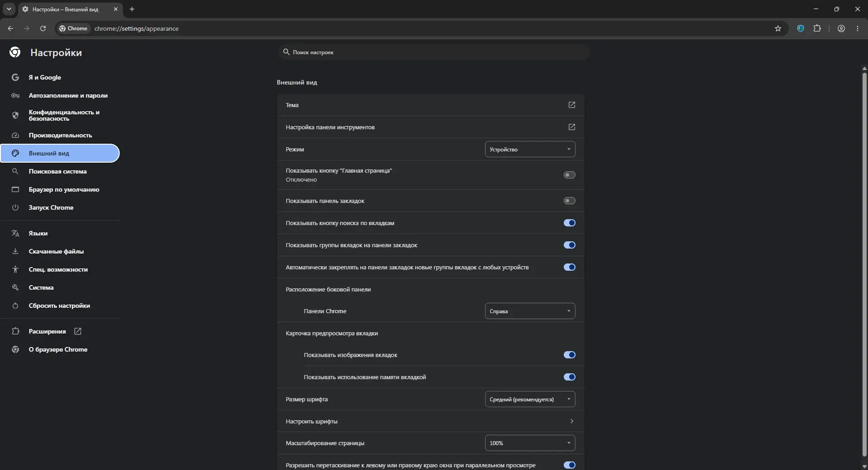Click the download icon for Скачанные файлы
Image resolution: width=868 pixels, height=470 pixels.
point(15,251)
